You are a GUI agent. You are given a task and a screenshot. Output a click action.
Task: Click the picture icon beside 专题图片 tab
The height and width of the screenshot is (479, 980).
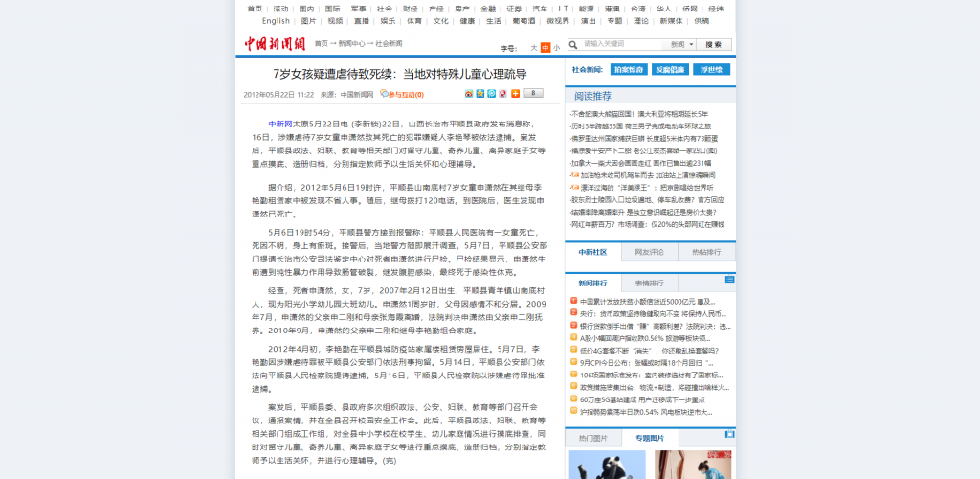(729, 434)
